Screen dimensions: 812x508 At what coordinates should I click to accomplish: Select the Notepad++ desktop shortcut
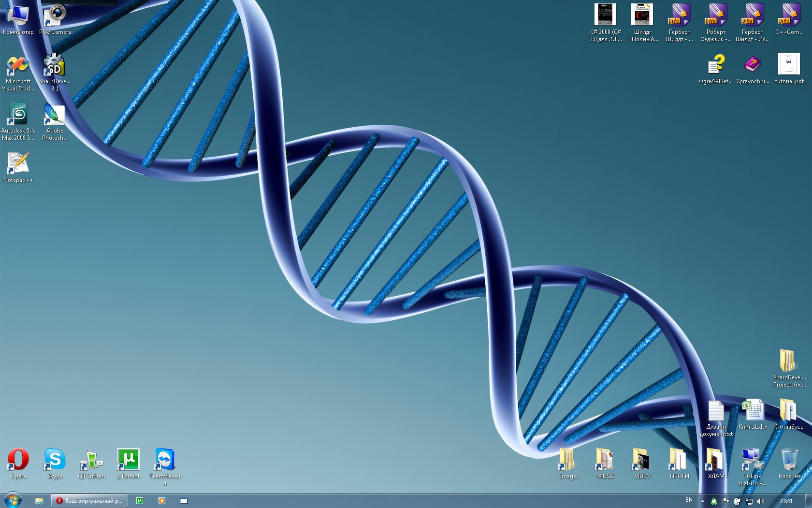(x=18, y=164)
